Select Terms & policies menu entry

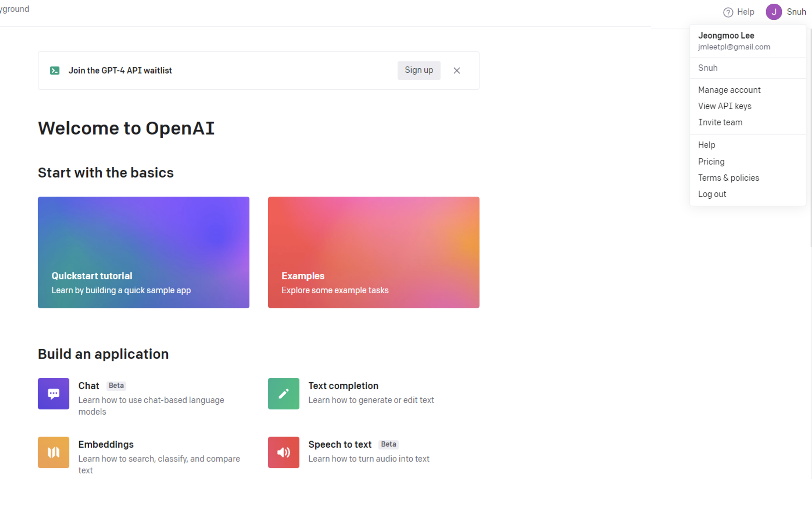tap(729, 178)
